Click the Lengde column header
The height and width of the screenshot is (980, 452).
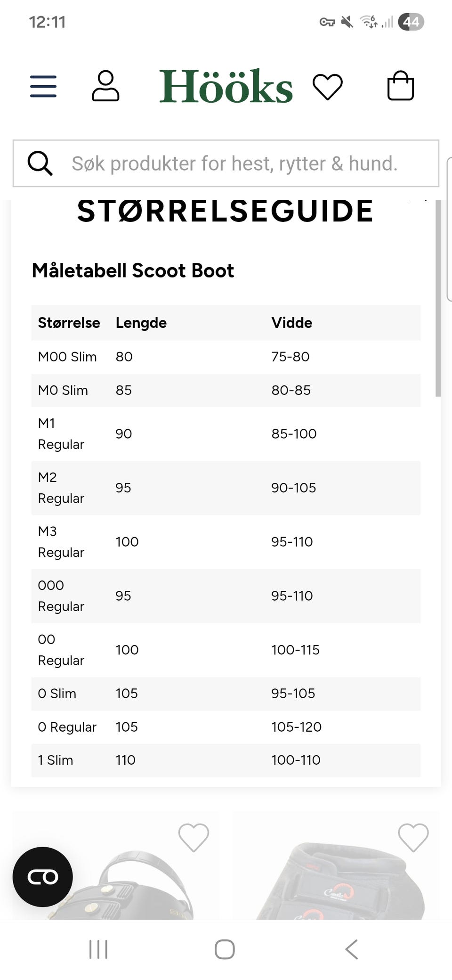pos(141,323)
